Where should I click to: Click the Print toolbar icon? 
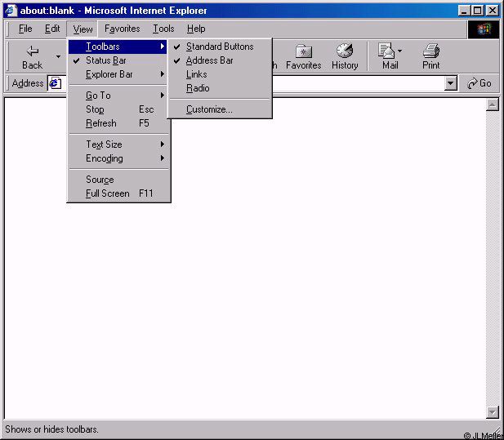pos(430,51)
